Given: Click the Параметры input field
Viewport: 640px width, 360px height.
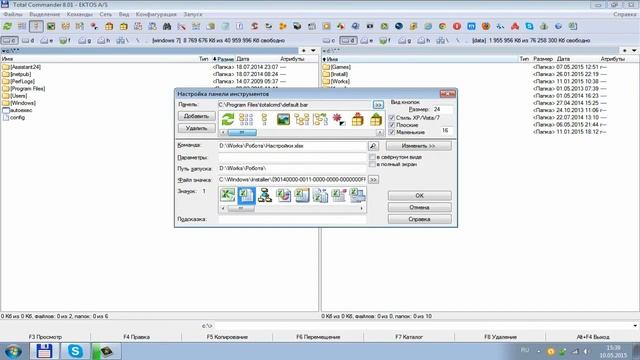Looking at the screenshot, I should (x=292, y=157).
